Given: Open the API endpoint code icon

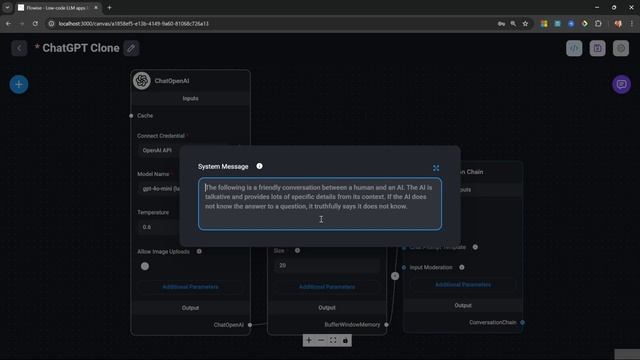Looking at the screenshot, I should [574, 48].
